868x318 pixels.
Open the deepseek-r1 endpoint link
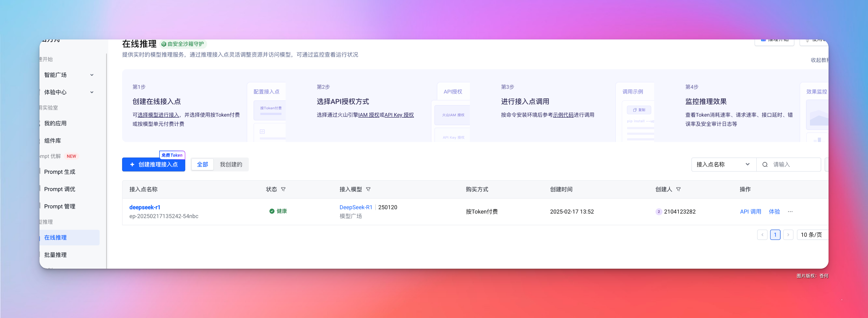pyautogui.click(x=145, y=207)
